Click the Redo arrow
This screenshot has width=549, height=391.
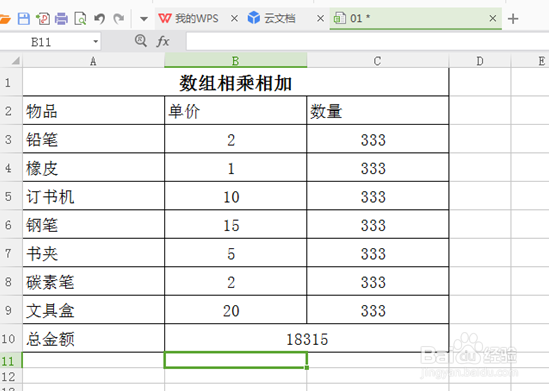tap(119, 18)
